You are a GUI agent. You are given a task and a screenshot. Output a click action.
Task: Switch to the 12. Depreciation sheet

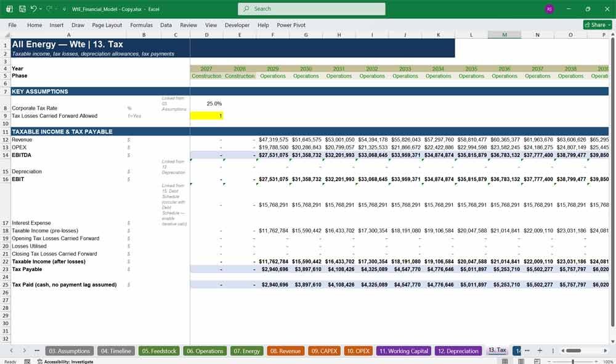[458, 351]
